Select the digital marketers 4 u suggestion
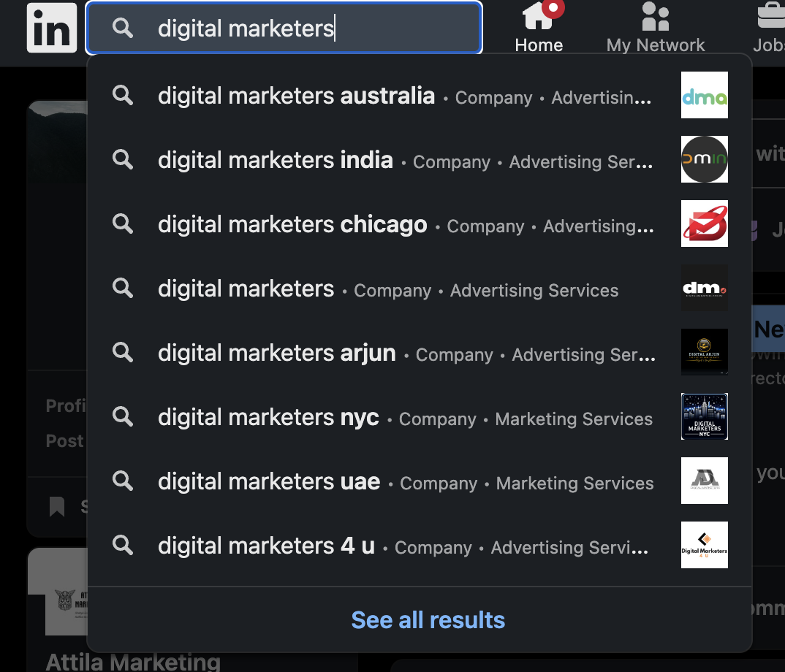 [420, 545]
